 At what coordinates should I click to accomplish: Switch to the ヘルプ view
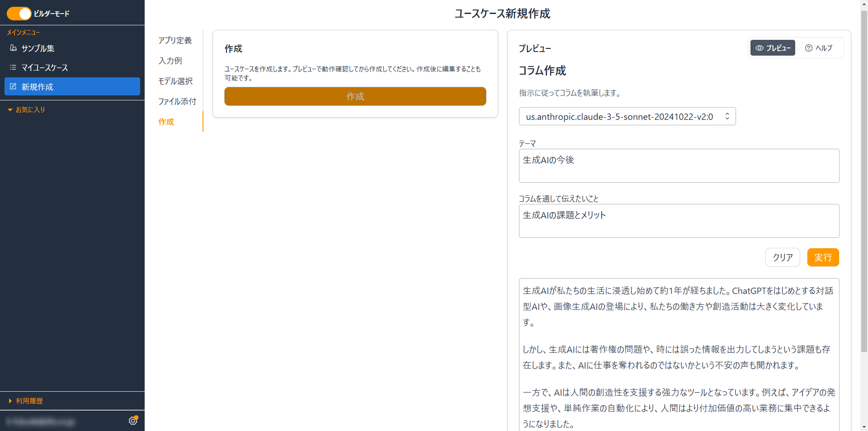(819, 48)
